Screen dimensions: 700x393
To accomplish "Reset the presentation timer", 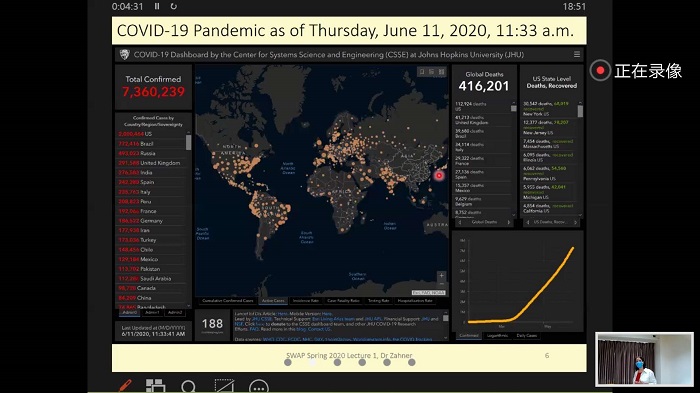I will point(174,6).
